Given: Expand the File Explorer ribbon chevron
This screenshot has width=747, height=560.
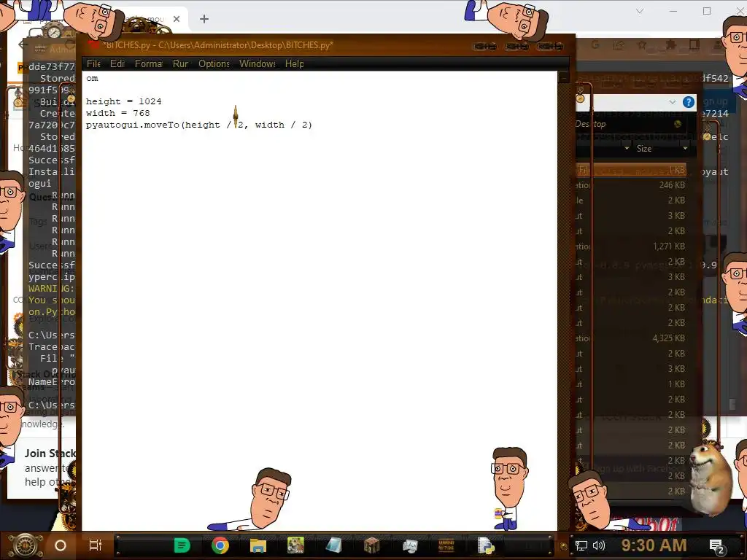Looking at the screenshot, I should [672, 102].
